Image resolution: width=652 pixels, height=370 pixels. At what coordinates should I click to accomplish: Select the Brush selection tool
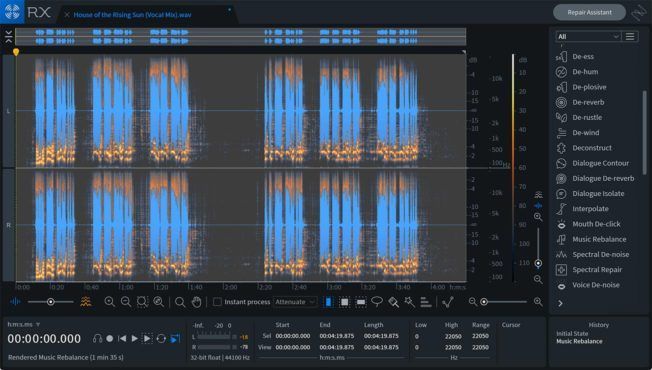pos(393,302)
